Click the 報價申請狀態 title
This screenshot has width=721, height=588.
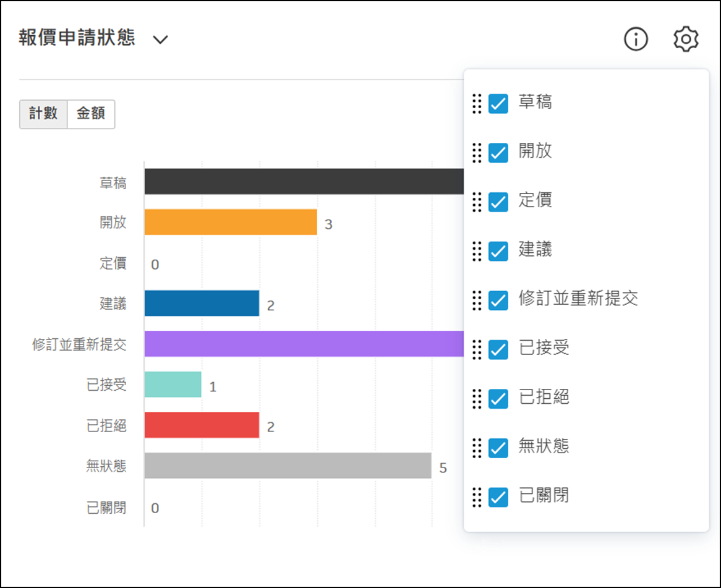click(77, 39)
